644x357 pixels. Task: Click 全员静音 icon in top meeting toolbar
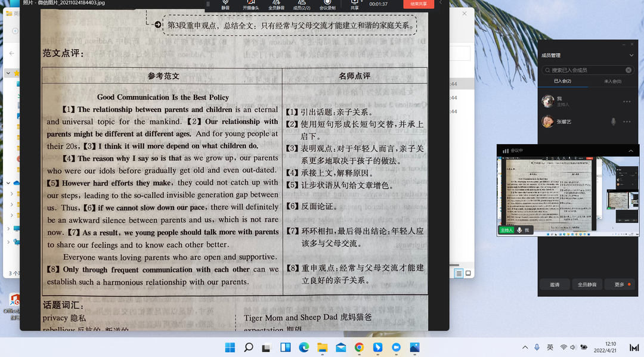(x=276, y=4)
